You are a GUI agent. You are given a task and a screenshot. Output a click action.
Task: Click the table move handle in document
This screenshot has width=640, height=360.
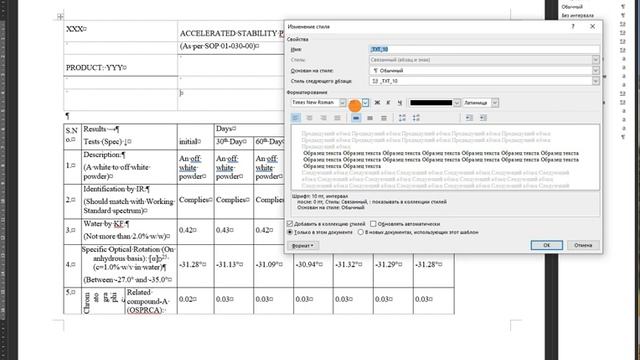[x=60, y=17]
